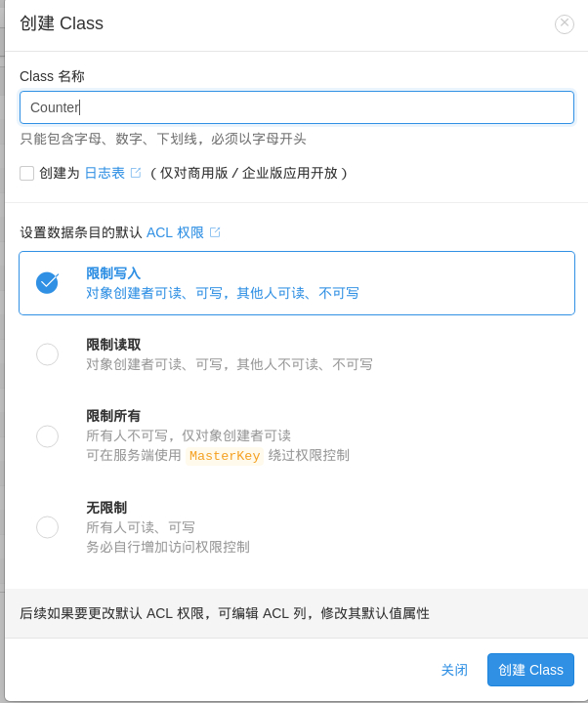This screenshot has height=703, width=588.
Task: Enable the 创建为日志表 checkbox
Action: point(27,173)
